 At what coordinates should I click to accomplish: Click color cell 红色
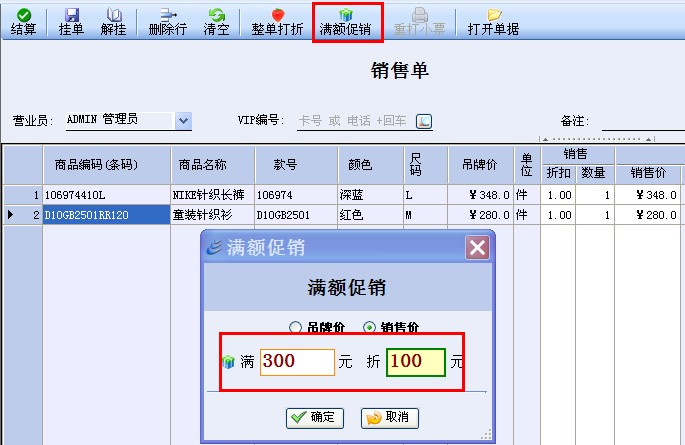pos(370,215)
